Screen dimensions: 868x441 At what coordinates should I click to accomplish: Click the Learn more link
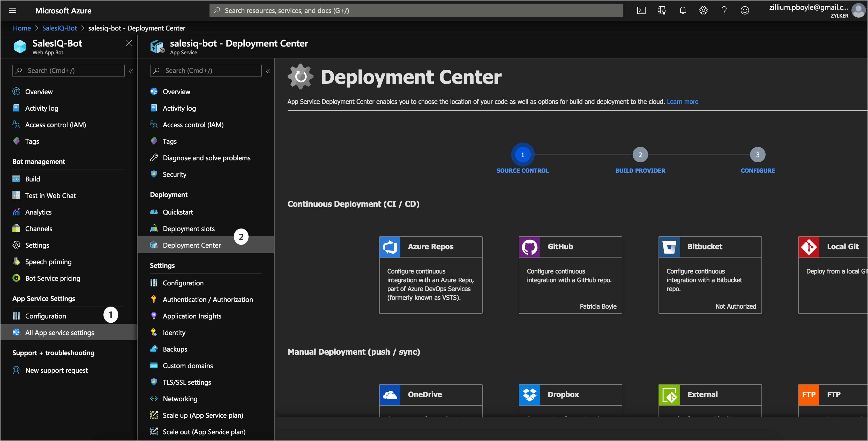coord(682,101)
